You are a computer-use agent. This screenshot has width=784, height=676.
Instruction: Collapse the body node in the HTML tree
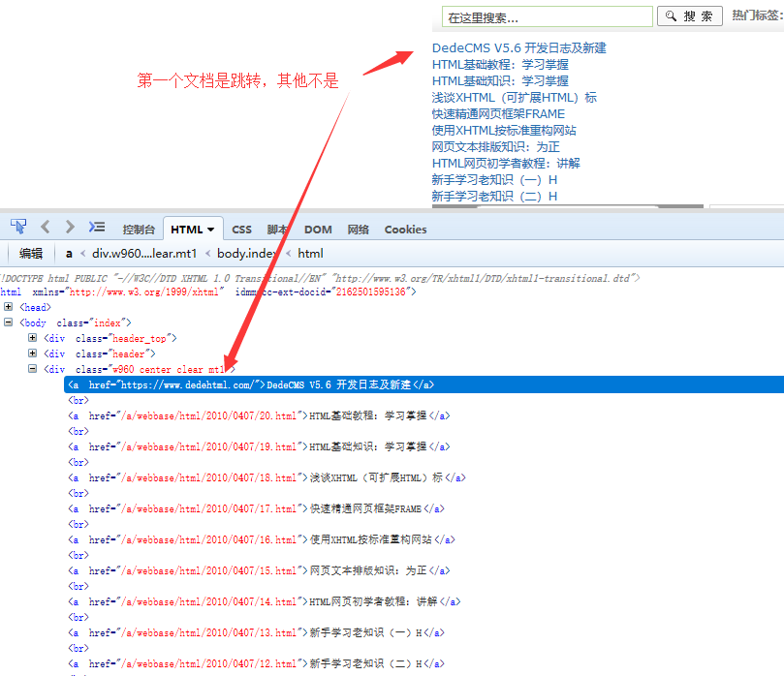point(8,322)
